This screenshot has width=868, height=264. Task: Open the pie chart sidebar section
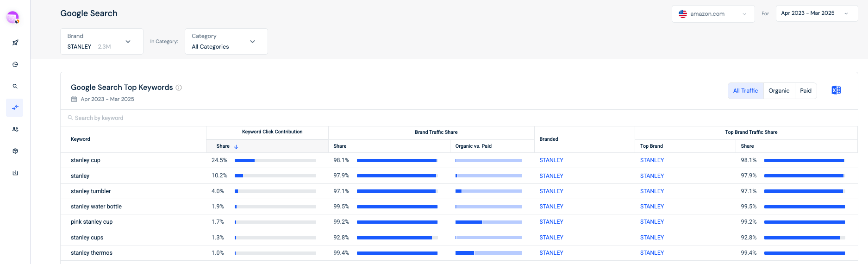[15, 64]
